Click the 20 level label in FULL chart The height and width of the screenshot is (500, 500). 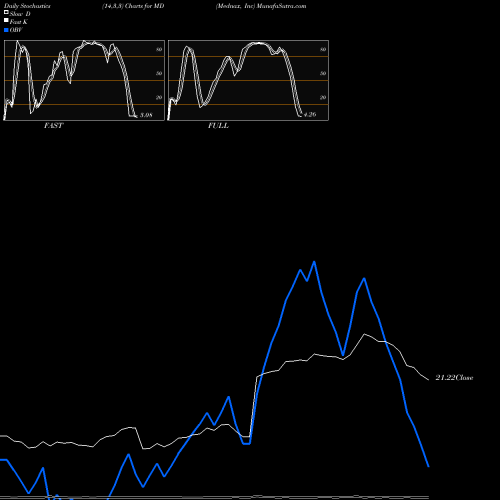tap(323, 97)
